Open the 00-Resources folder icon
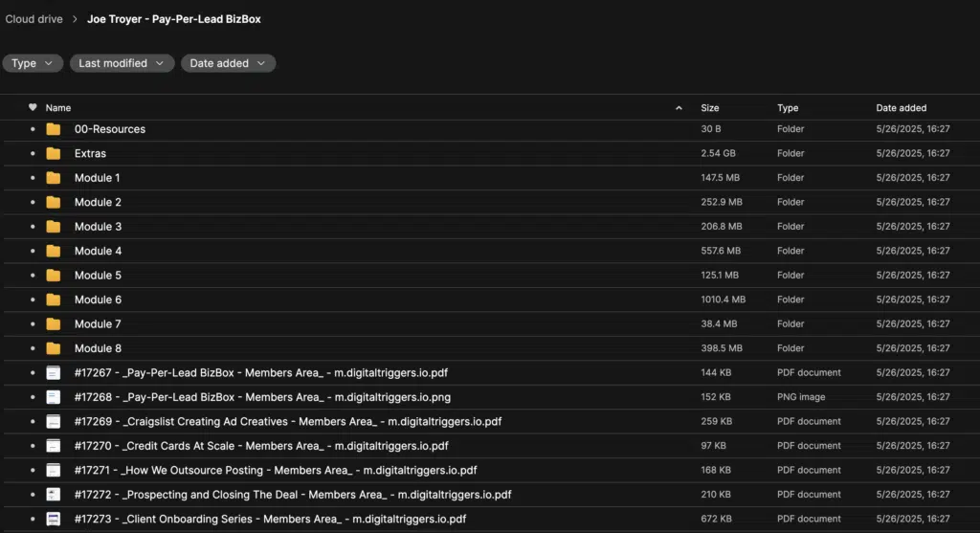 54,129
